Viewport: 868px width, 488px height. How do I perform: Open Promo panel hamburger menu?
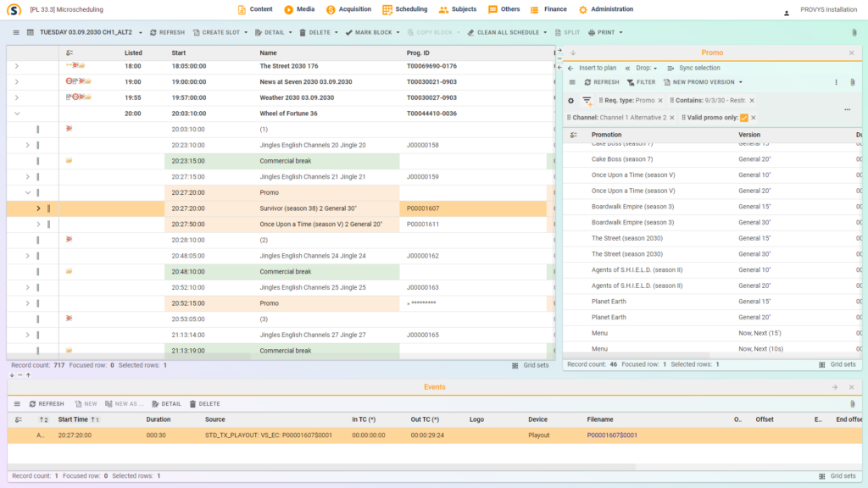click(572, 82)
